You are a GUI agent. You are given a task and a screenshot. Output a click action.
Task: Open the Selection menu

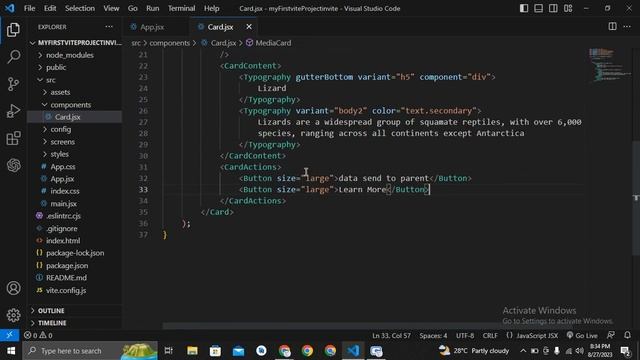pyautogui.click(x=80, y=8)
